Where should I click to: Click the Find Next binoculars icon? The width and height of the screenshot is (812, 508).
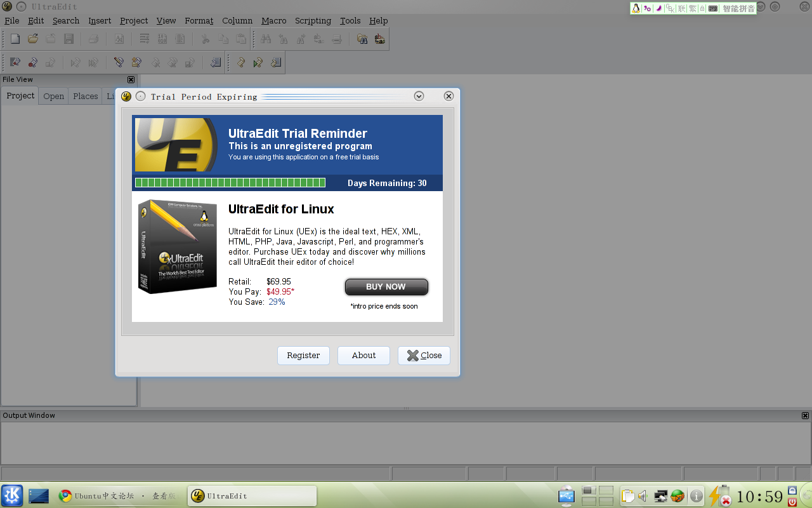point(301,39)
